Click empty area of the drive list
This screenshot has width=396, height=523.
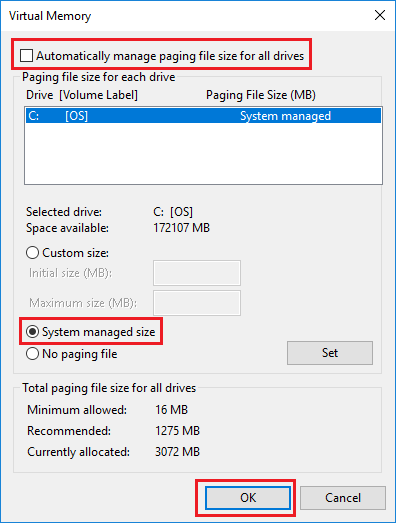203,153
